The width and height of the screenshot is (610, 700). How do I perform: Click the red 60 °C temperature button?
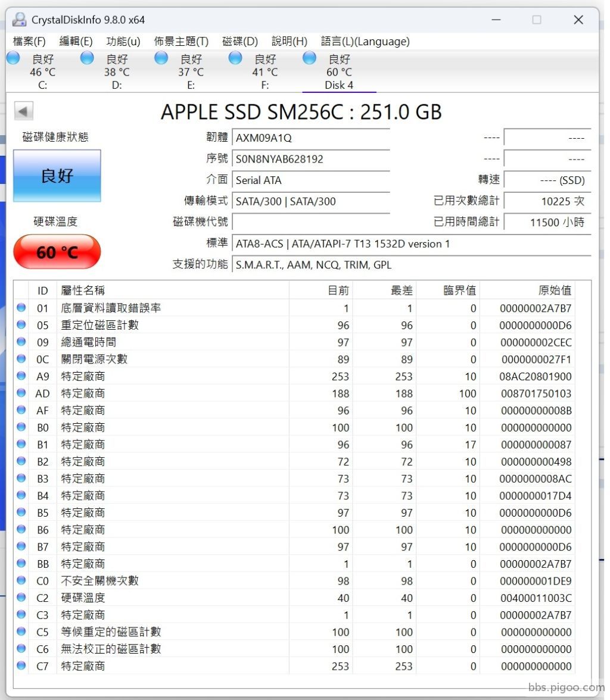click(57, 252)
